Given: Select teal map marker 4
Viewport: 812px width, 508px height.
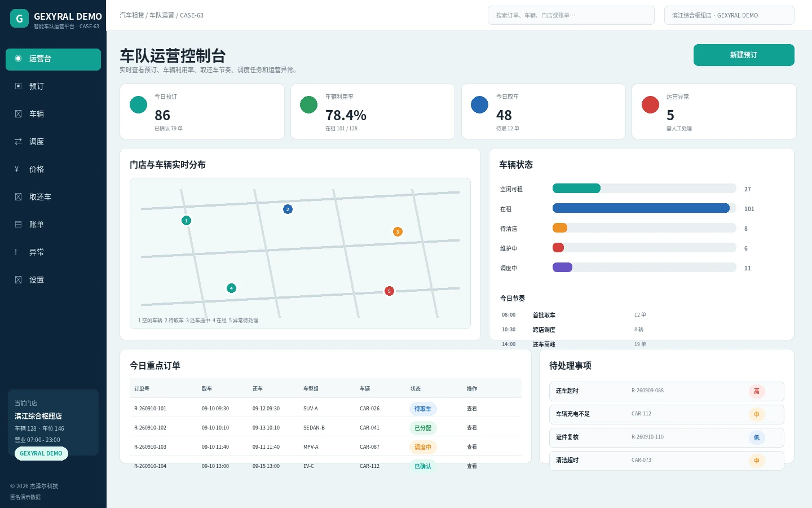Looking at the screenshot, I should 231,288.
